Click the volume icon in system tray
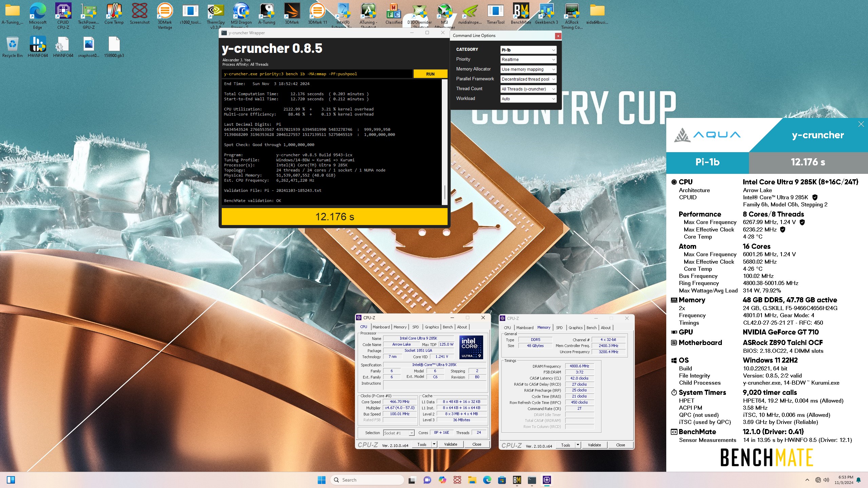 point(826,480)
